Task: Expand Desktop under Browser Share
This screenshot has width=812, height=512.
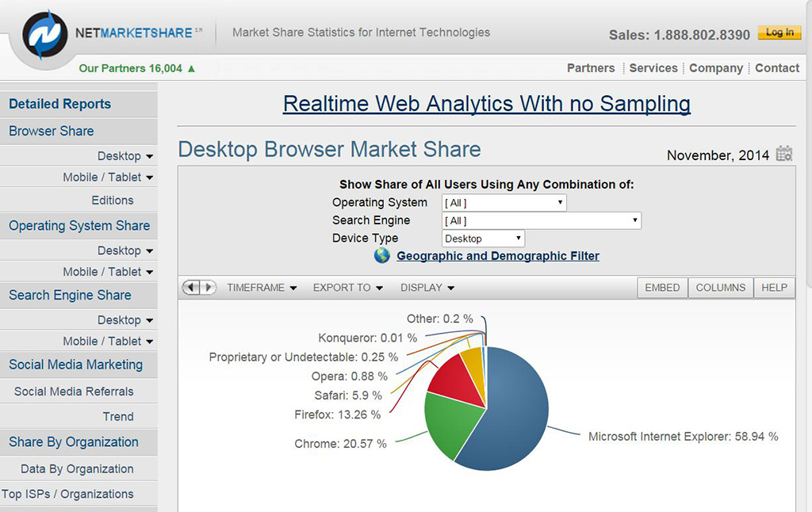Action: (125, 156)
